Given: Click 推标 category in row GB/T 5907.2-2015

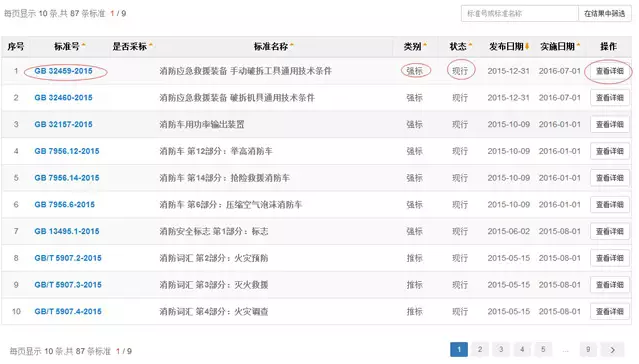Looking at the screenshot, I should pos(414,258).
